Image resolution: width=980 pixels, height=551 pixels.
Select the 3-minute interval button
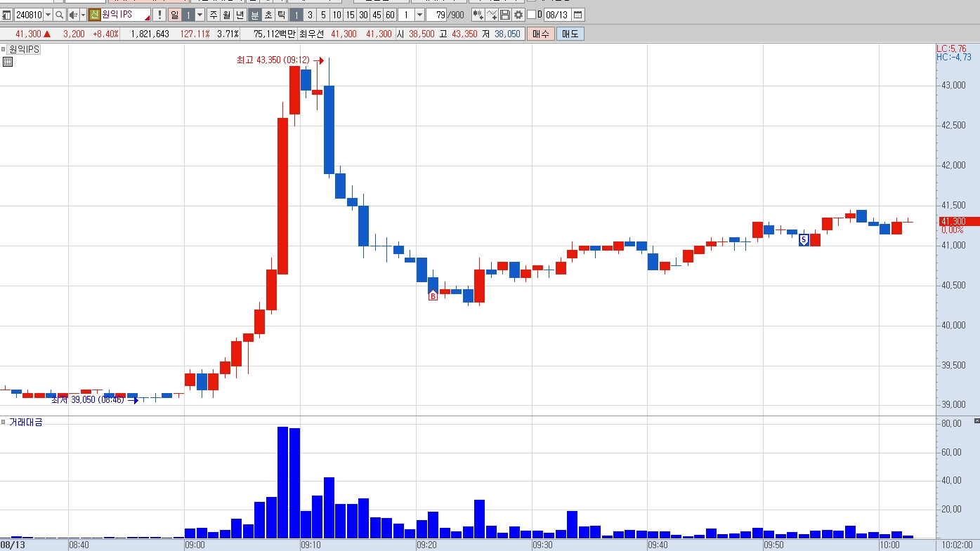point(310,15)
